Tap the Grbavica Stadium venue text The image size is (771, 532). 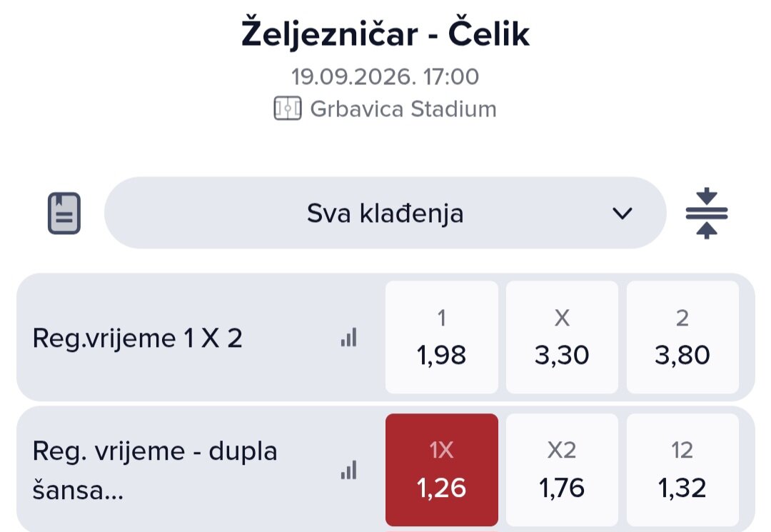pos(403,109)
